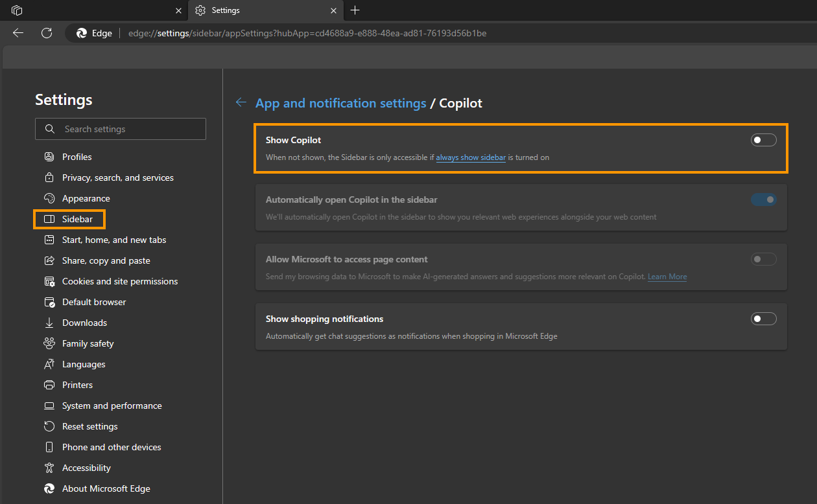Click the workspaces icon in first tab
Screen dimensions: 817x504
(x=18, y=10)
